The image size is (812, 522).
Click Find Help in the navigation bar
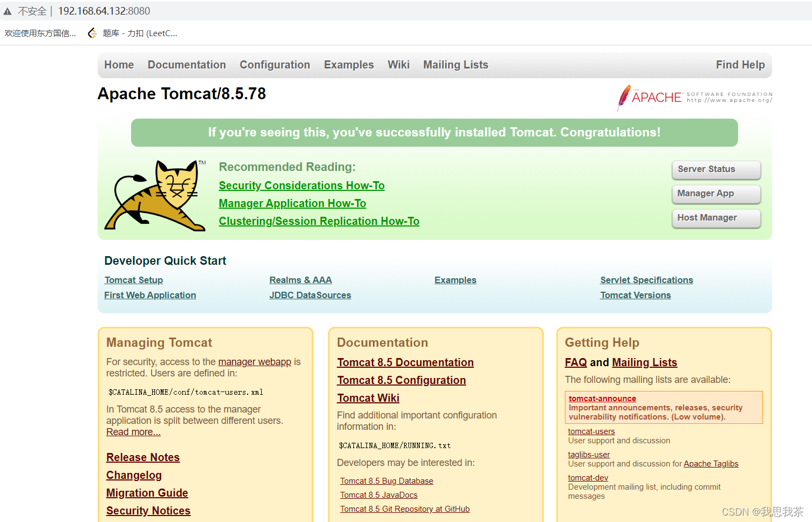740,65
